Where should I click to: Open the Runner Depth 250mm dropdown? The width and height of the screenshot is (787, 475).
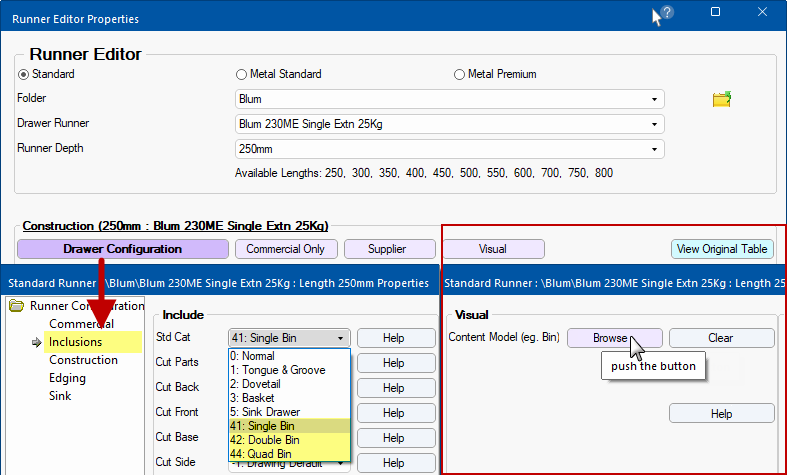[449, 149]
